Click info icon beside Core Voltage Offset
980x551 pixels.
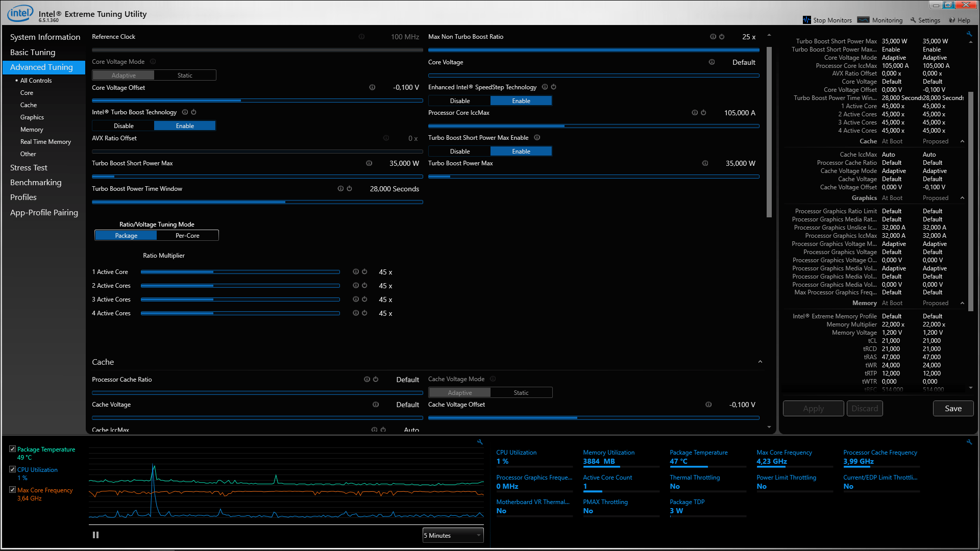point(372,88)
